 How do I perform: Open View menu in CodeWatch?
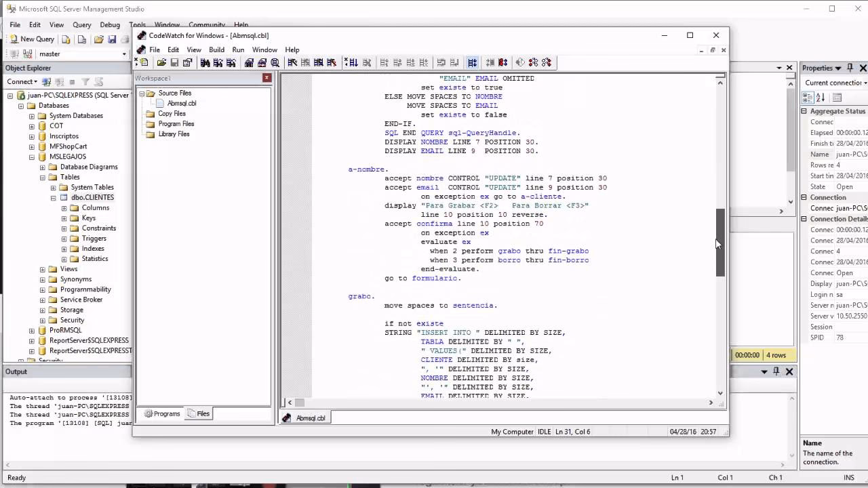pos(194,49)
